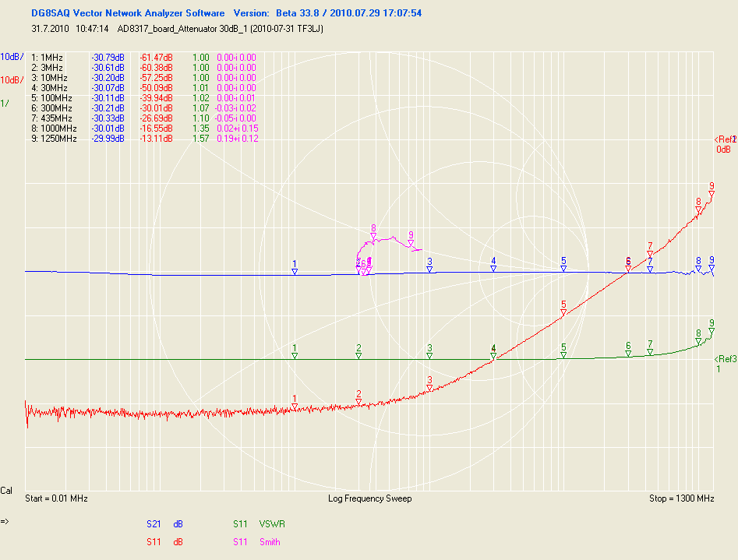Screen dimensions: 738x560
Task: Select blue marker 4 on the S21 trace
Action: (x=493, y=269)
